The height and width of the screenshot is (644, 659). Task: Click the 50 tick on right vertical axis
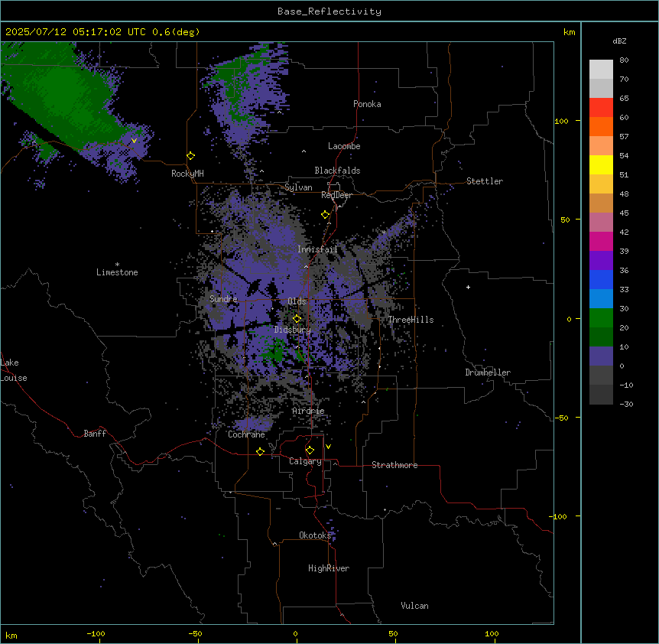pos(565,220)
